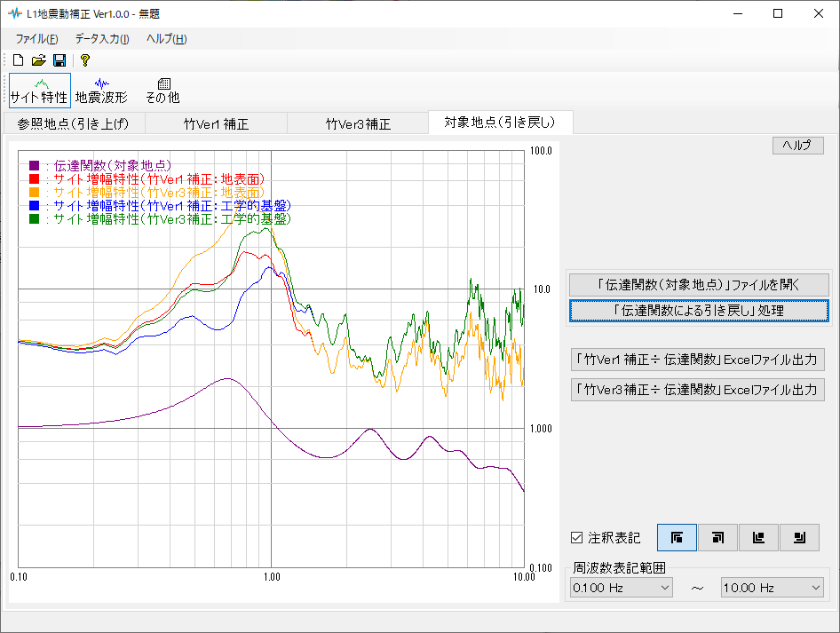Screen dimensions: 840x633
Task: Open the データ入力(I) menu
Action: 102,38
